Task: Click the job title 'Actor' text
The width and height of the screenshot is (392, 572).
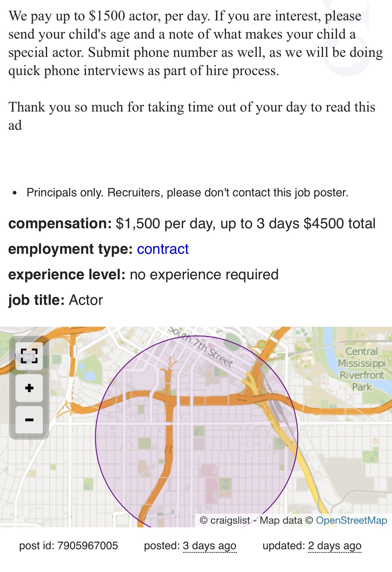Action: coord(86,300)
